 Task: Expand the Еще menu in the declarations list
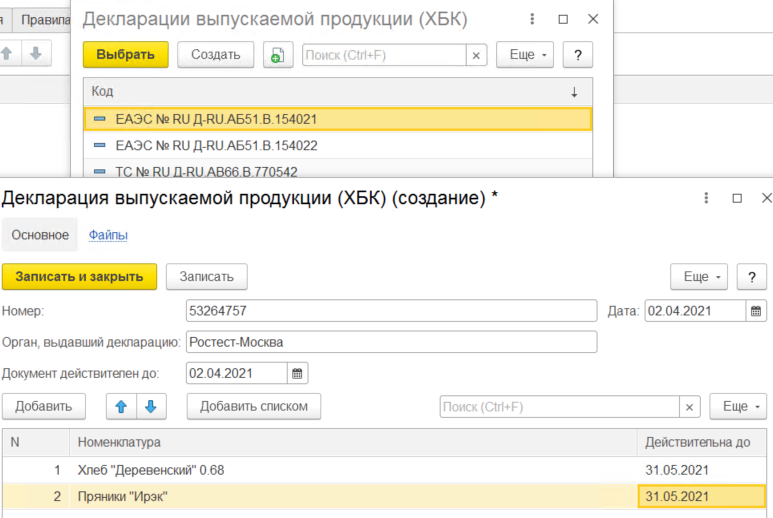[x=524, y=55]
